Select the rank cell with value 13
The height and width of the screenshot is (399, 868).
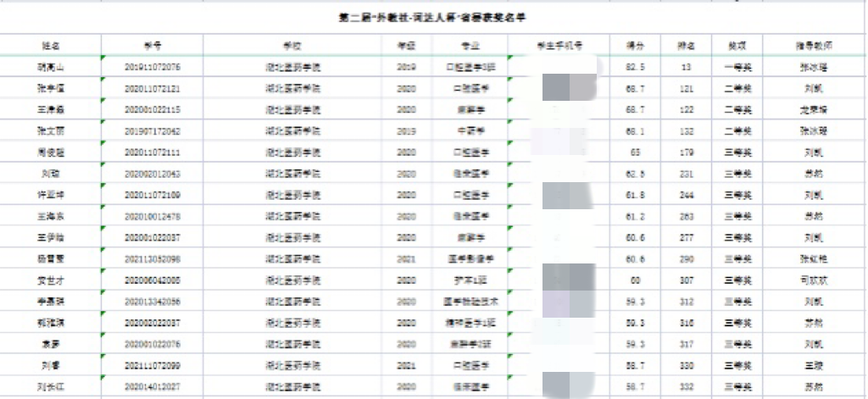[687, 66]
